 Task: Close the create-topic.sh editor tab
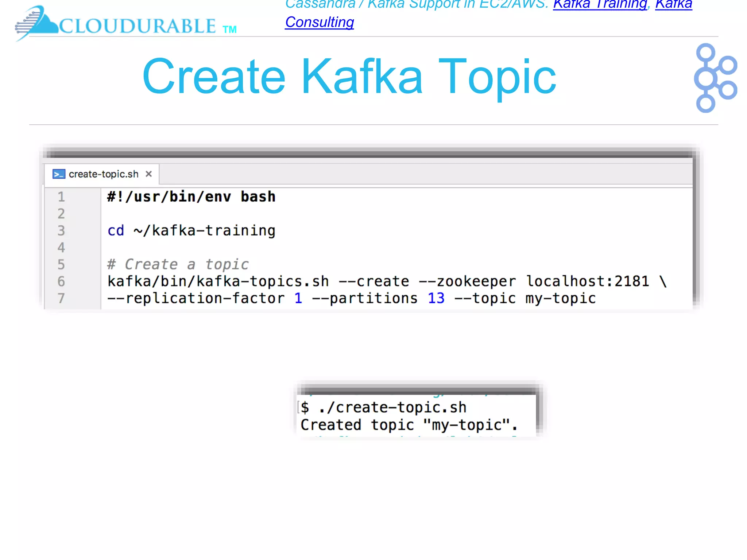coord(148,174)
